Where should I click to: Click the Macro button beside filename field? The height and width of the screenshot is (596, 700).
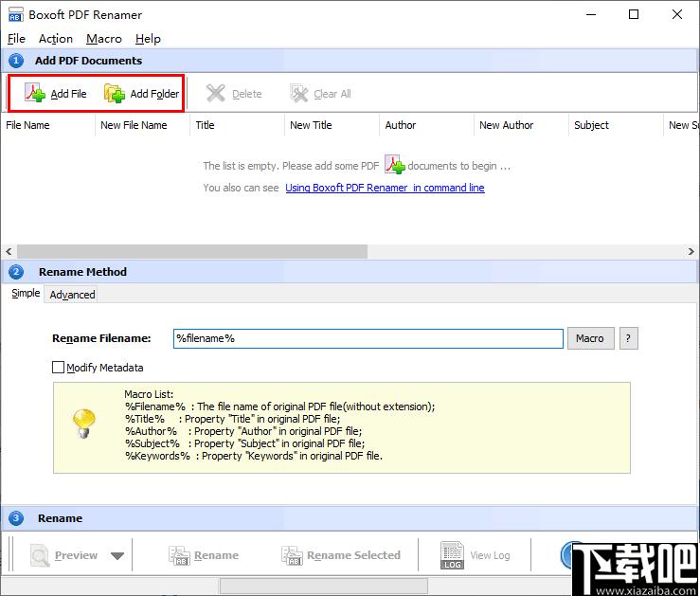[x=590, y=338]
